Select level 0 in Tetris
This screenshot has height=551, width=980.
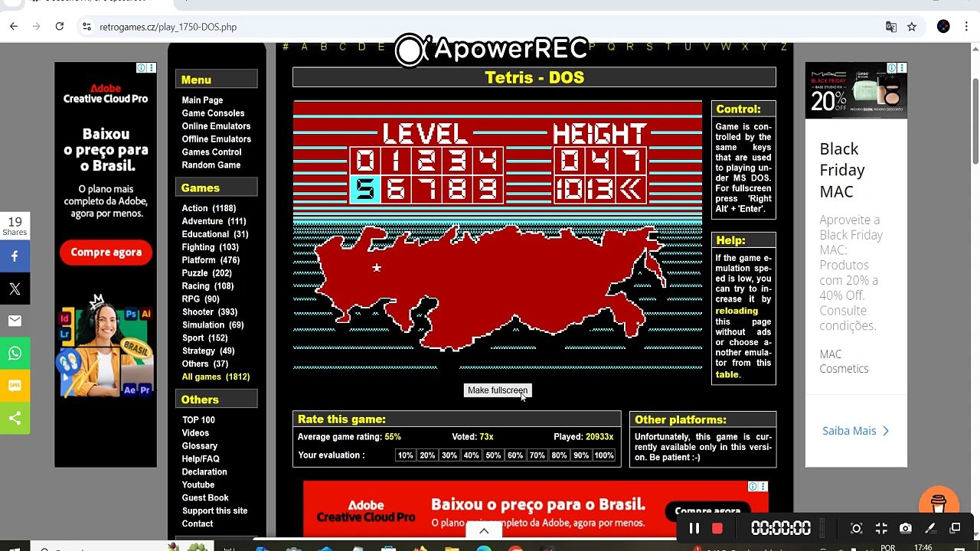365,161
